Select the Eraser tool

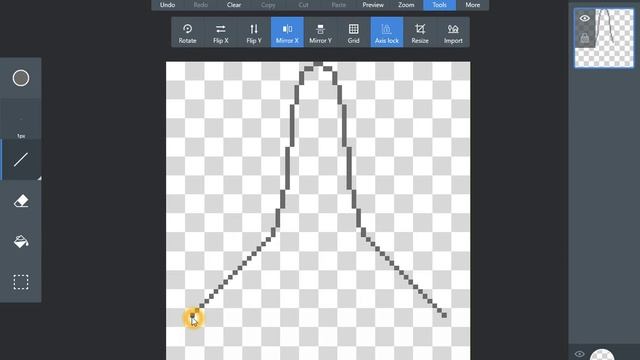click(21, 200)
